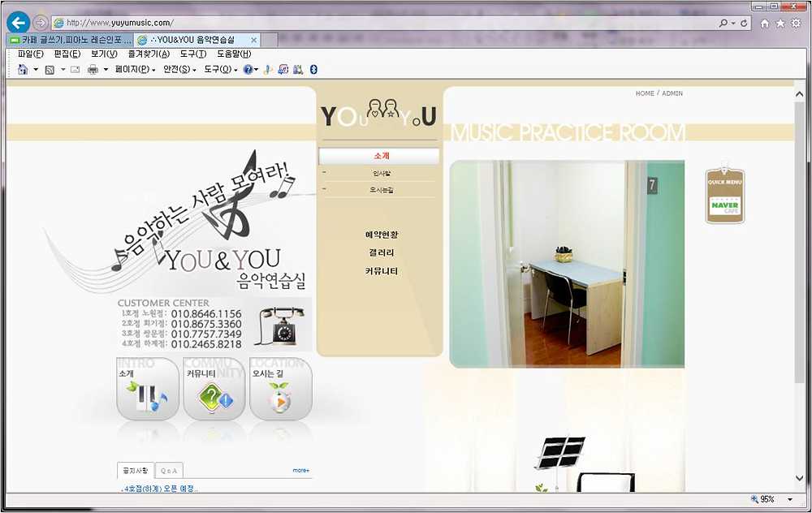The image size is (812, 513).
Task: Switch to the Q&A tab
Action: tap(170, 470)
